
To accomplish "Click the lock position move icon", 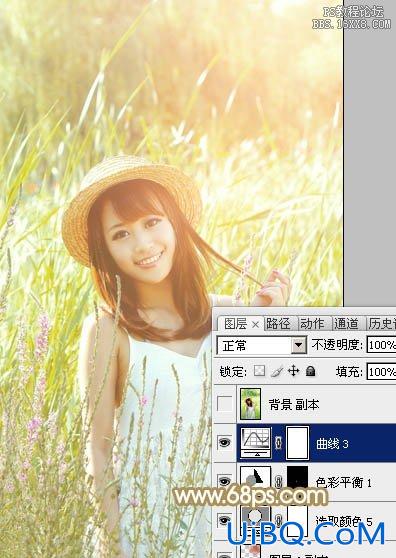I will pos(294,371).
